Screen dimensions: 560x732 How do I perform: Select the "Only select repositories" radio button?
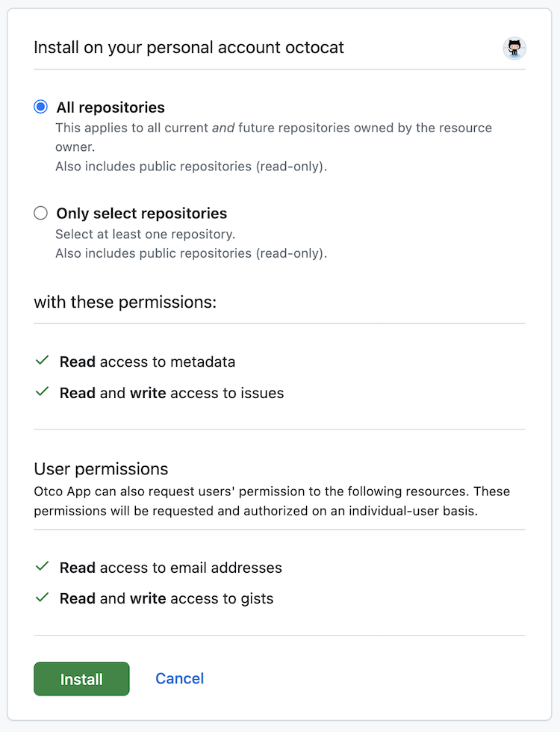pyautogui.click(x=40, y=212)
